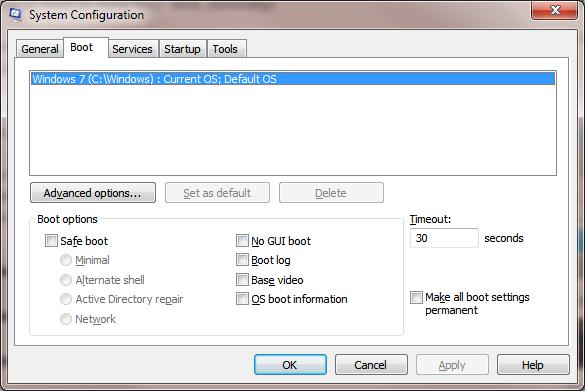
Task: Open Advanced options dialog
Action: click(x=93, y=193)
